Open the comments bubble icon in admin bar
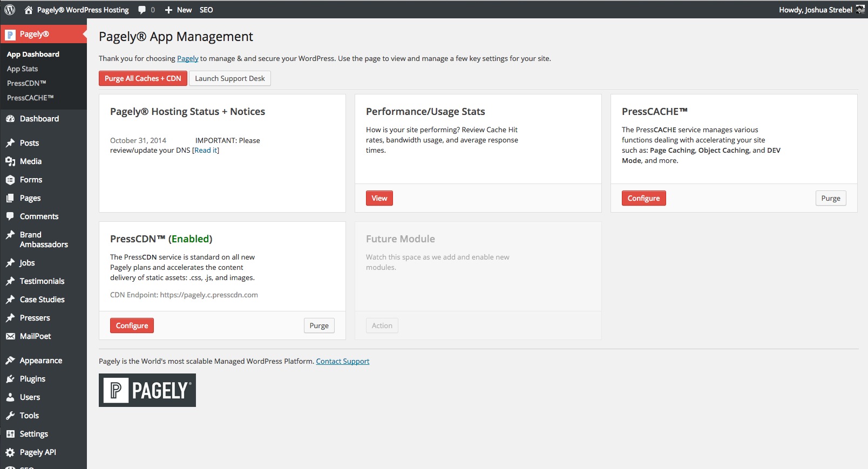 pos(142,10)
